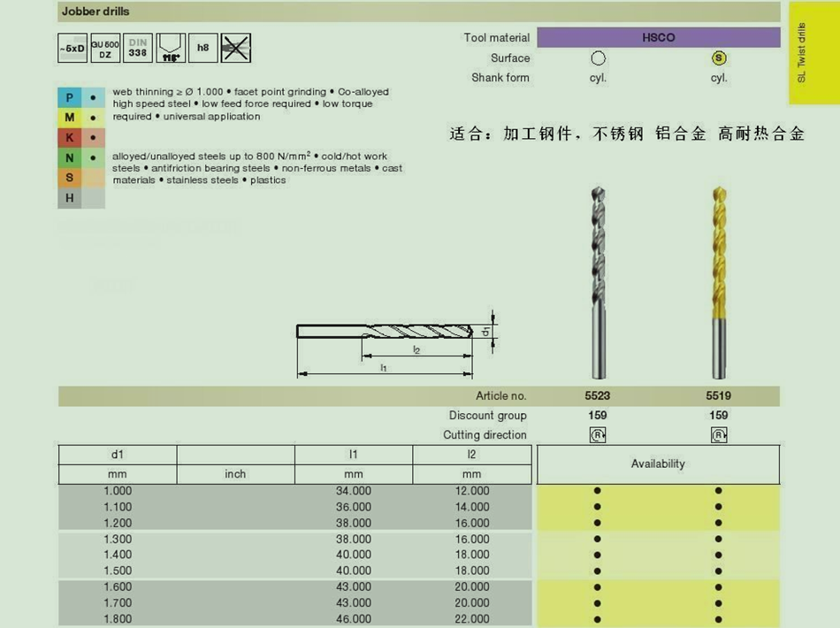Click the suitability dot beside P
840x628 pixels.
(93, 97)
